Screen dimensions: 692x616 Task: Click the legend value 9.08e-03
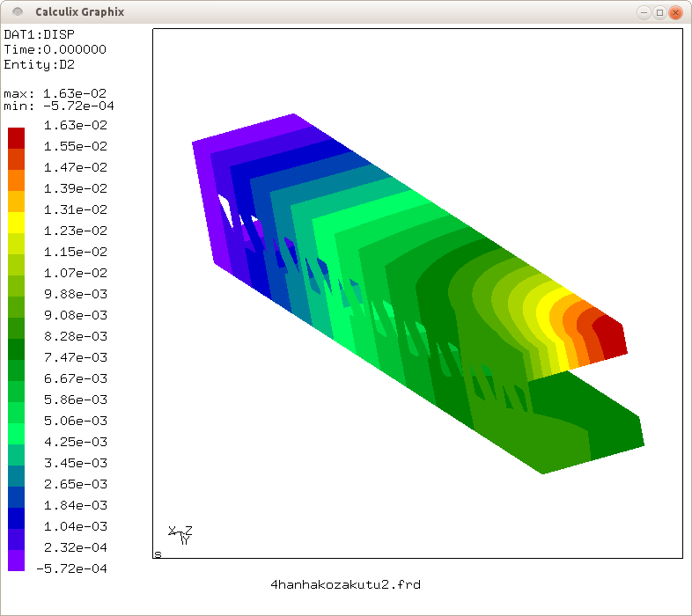[x=76, y=316]
